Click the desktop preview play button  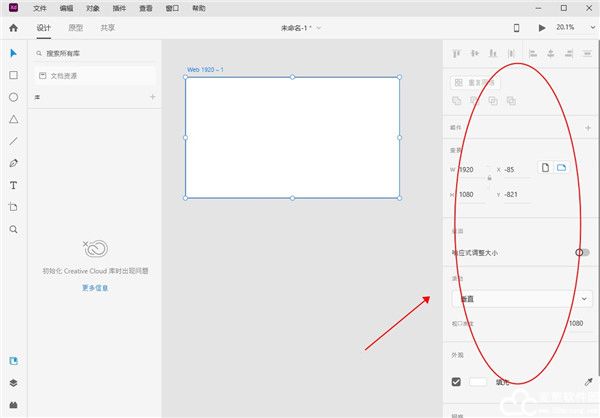[542, 28]
